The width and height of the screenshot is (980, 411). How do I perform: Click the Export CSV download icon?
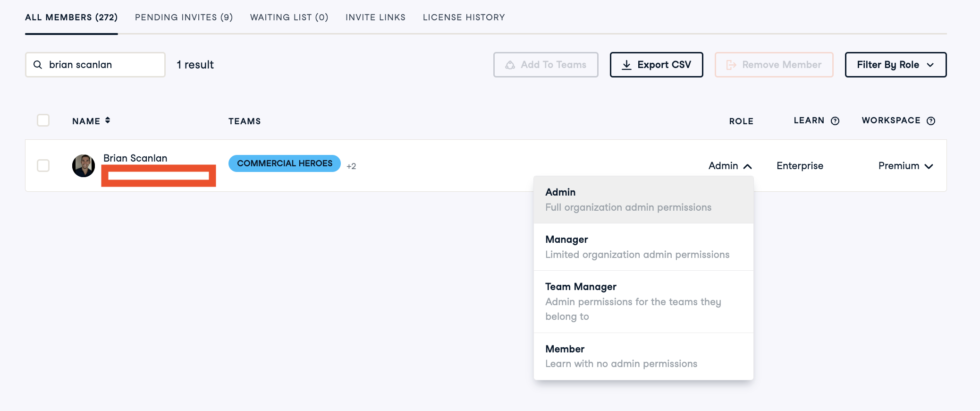coord(626,65)
